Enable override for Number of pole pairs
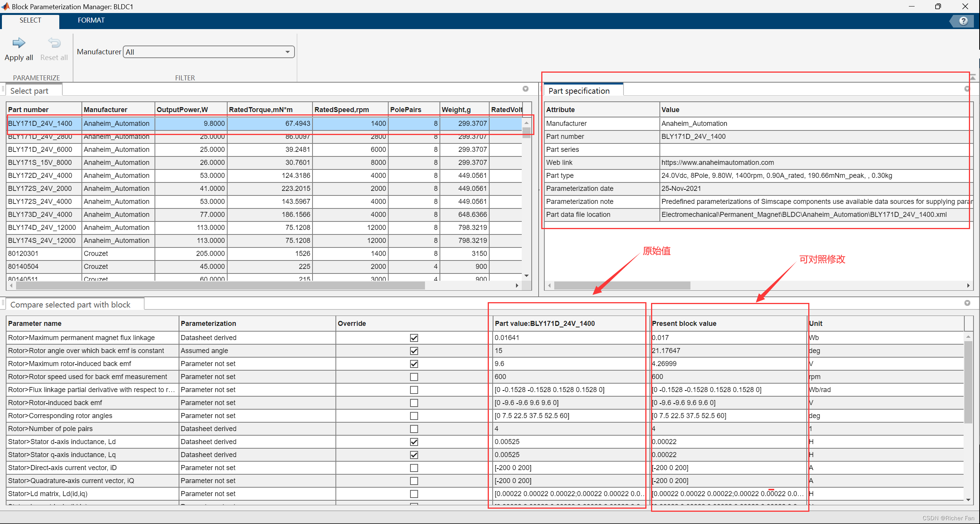The height and width of the screenshot is (524, 980). 414,429
